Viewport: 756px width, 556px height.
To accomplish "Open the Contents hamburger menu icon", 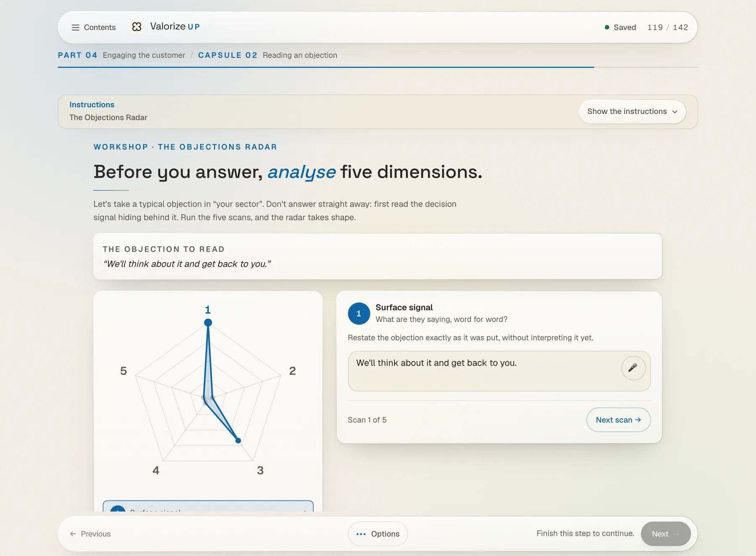I will 76,27.
